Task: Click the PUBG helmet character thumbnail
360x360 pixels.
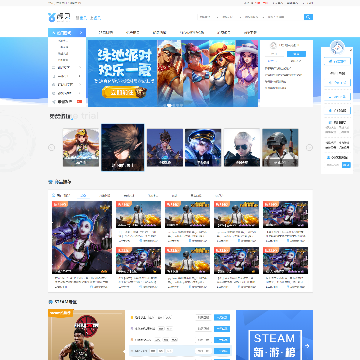Action: click(280, 148)
